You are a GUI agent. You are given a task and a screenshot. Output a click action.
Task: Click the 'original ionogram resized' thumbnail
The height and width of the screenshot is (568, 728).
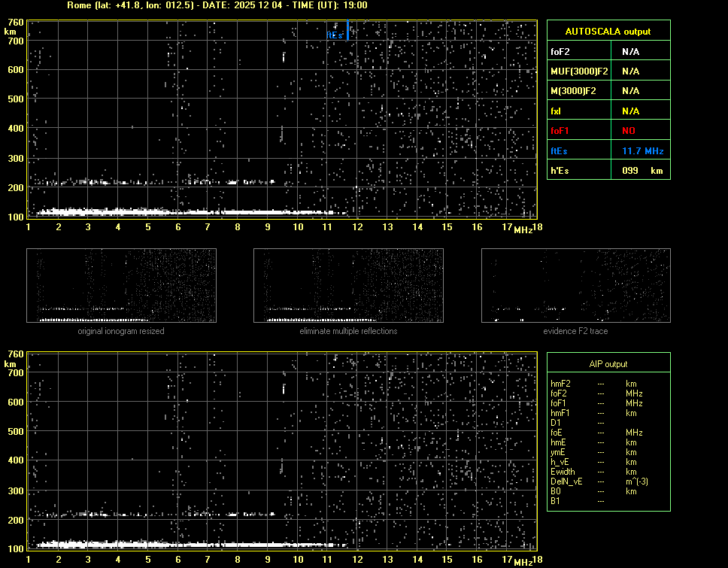(121, 286)
